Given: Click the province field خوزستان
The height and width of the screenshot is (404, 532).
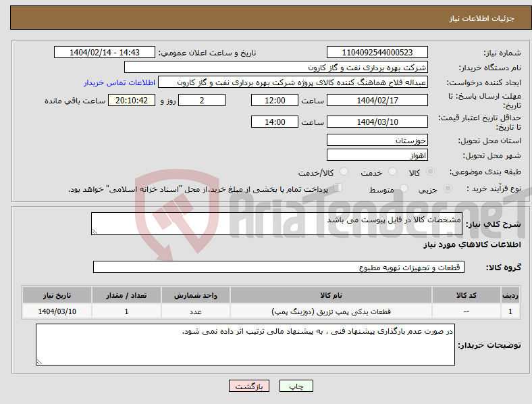Looking at the screenshot, I should pos(377,140).
